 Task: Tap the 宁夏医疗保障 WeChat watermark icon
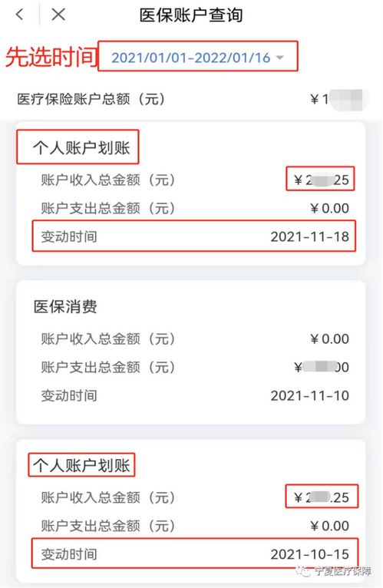[302, 572]
